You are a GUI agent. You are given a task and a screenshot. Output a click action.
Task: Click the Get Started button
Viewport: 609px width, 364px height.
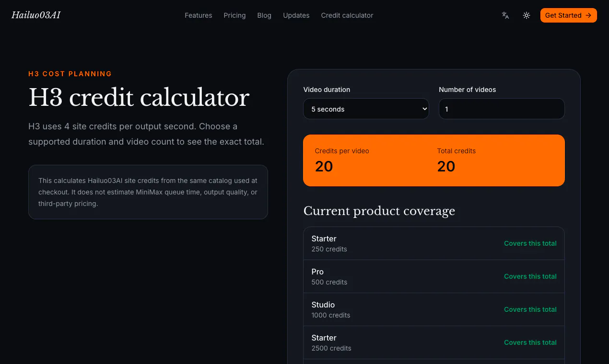tap(568, 15)
